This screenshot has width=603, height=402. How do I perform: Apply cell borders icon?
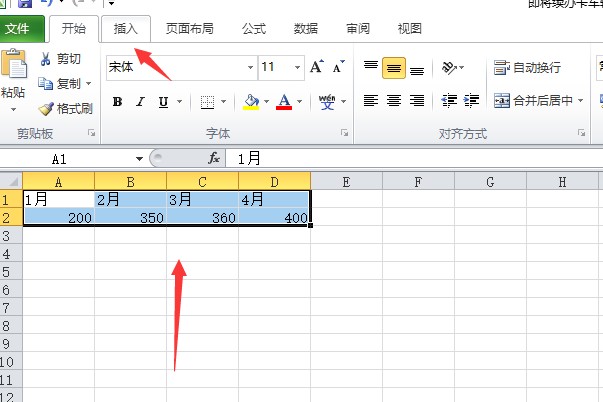[207, 102]
